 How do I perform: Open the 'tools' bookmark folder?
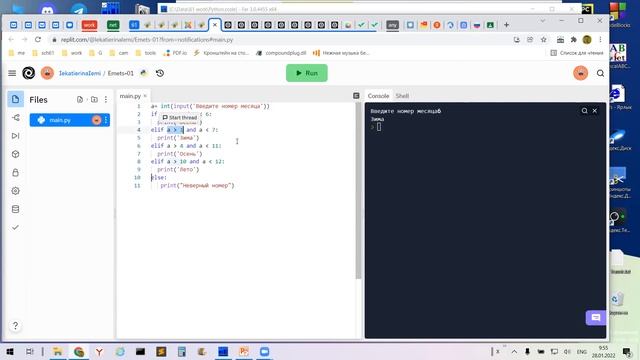(x=146, y=53)
